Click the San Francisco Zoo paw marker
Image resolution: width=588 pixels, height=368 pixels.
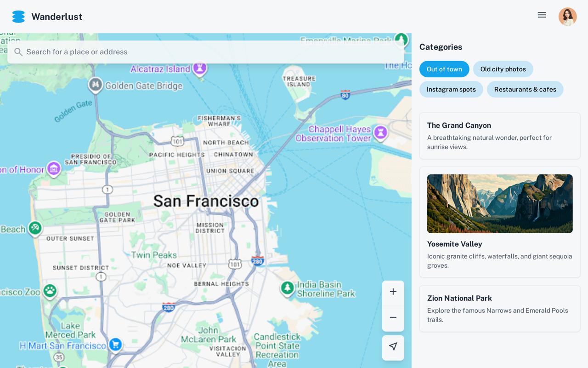(50, 290)
